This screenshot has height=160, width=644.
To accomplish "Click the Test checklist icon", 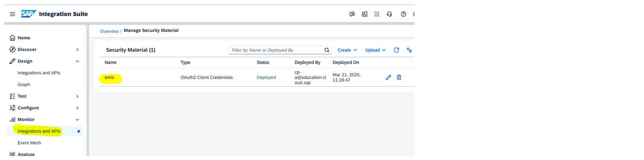I will pyautogui.click(x=12, y=96).
